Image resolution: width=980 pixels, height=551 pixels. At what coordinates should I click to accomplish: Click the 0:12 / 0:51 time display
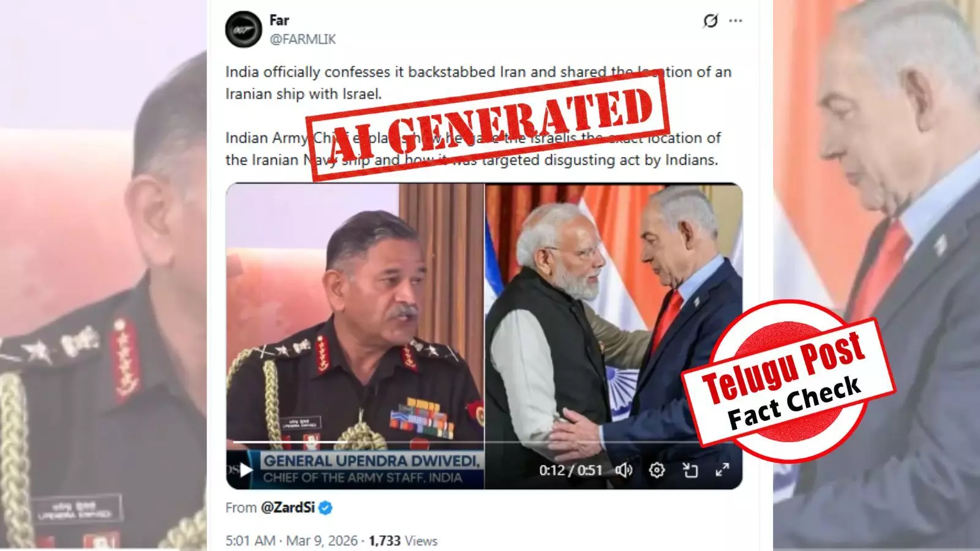(570, 470)
